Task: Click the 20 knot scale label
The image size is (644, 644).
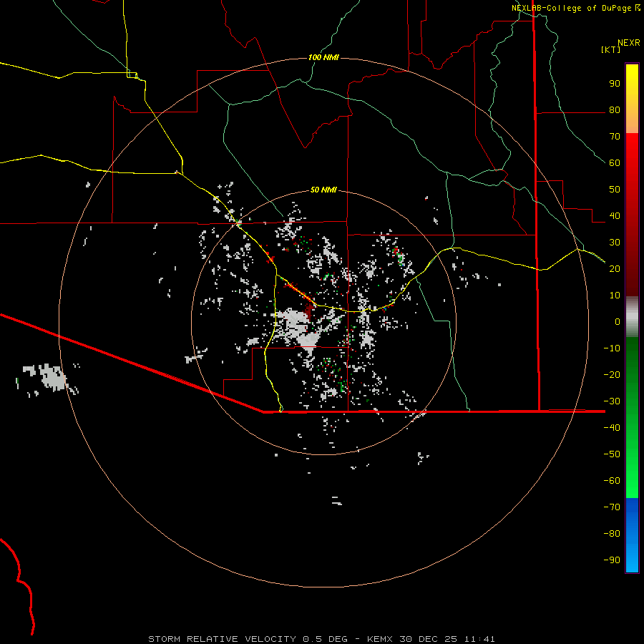Action: click(615, 269)
